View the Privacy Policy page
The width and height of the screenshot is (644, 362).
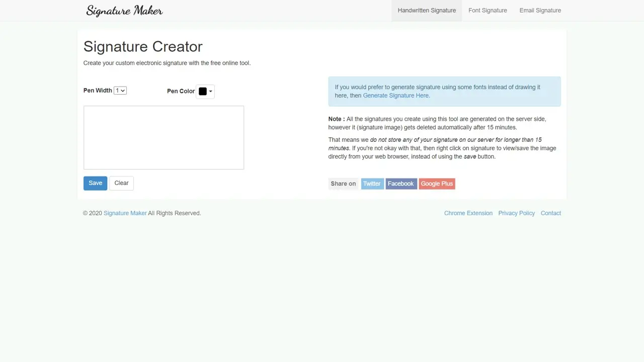coord(517,213)
